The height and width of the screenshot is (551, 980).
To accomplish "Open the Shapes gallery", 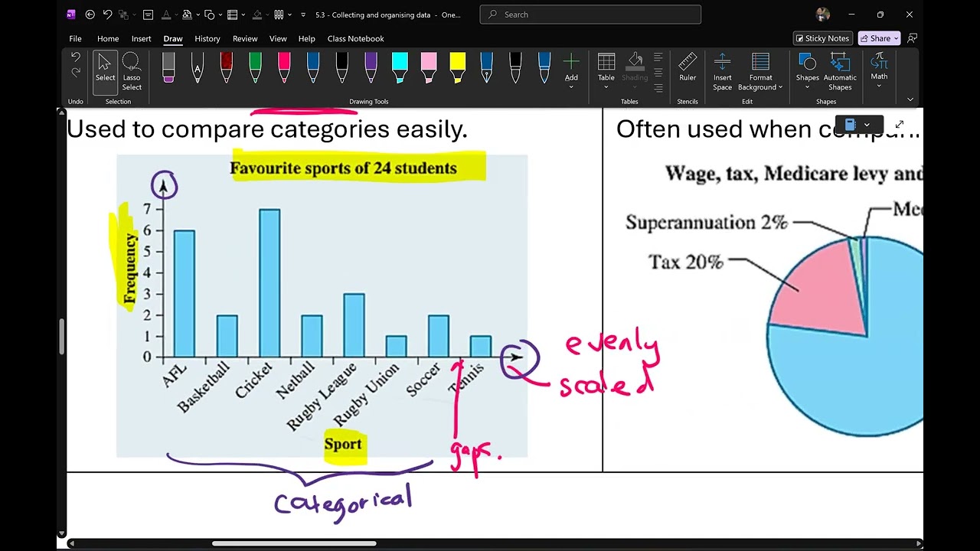I will click(x=807, y=72).
